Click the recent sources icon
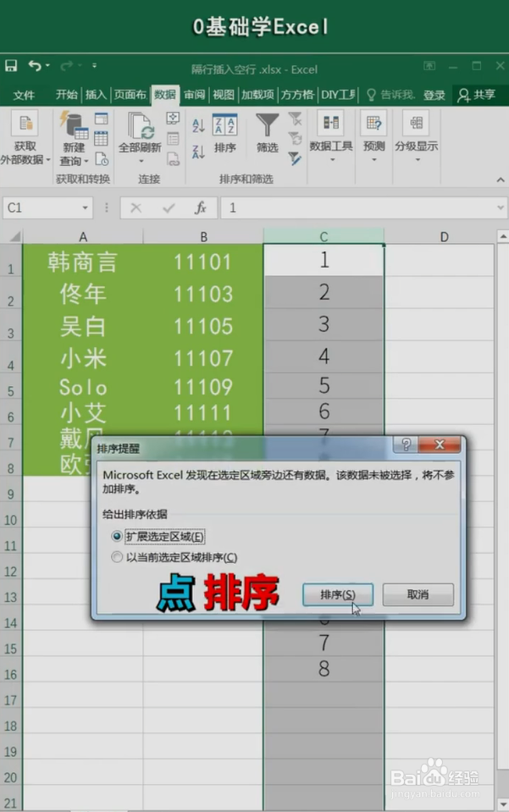This screenshot has height=812, width=509. pos(102,159)
